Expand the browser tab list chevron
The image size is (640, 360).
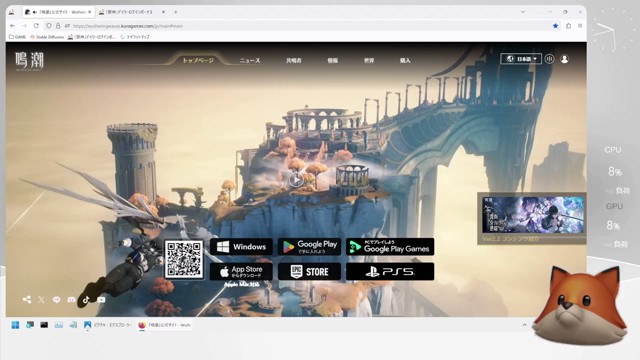tap(523, 12)
